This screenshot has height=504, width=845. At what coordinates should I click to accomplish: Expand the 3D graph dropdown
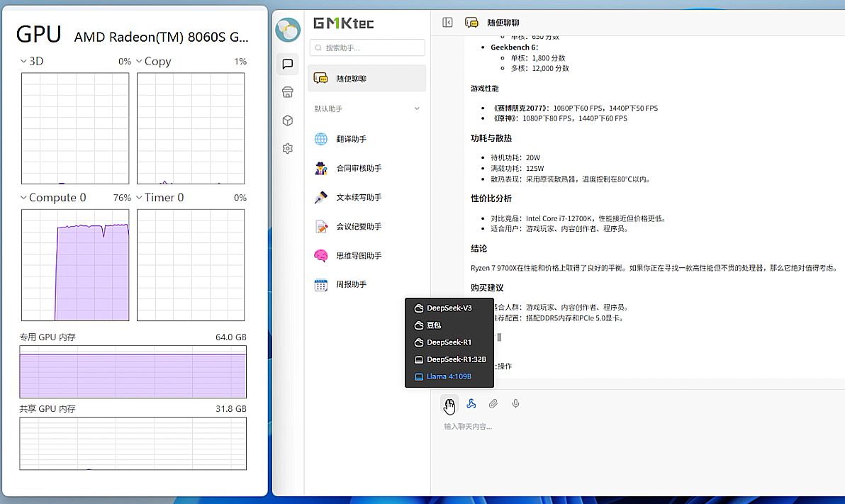click(24, 62)
